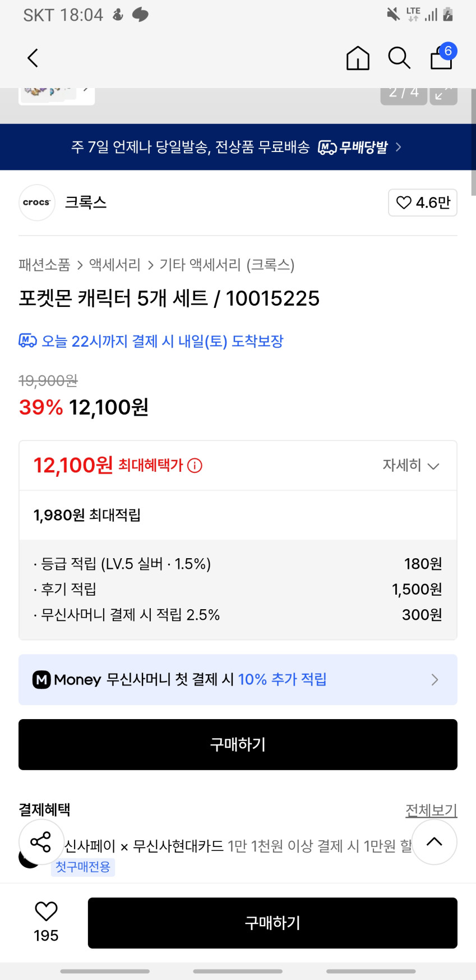Screen dimensions: 476x980
Task: Tap the share icon button
Action: [40, 842]
